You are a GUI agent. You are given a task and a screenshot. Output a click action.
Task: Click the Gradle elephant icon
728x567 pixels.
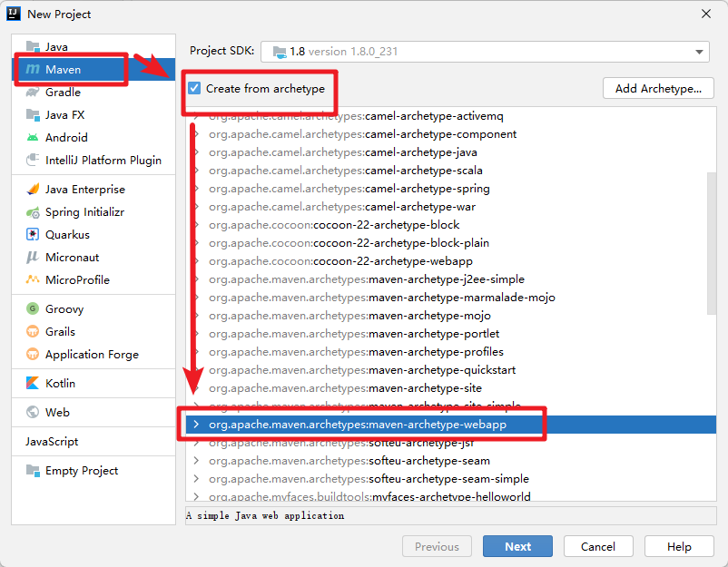click(33, 92)
